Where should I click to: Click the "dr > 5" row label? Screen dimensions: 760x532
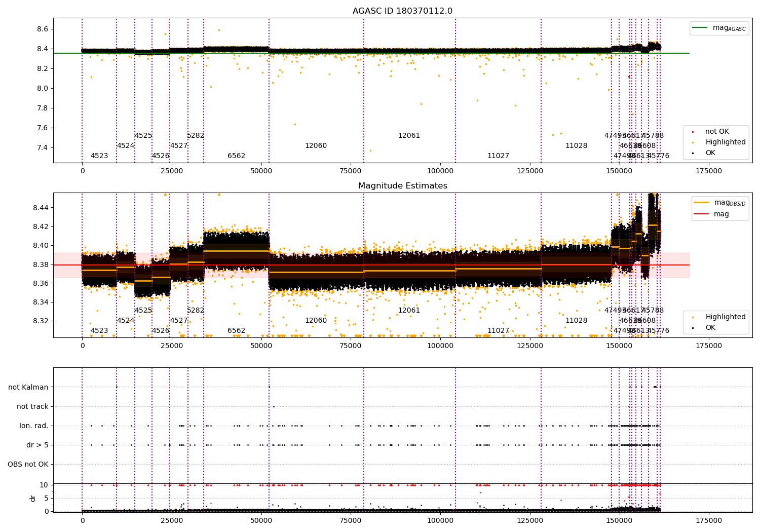(x=37, y=445)
